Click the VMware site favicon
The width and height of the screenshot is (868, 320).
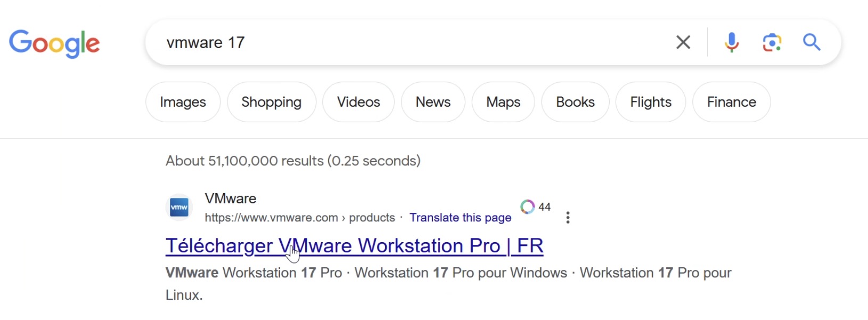179,207
